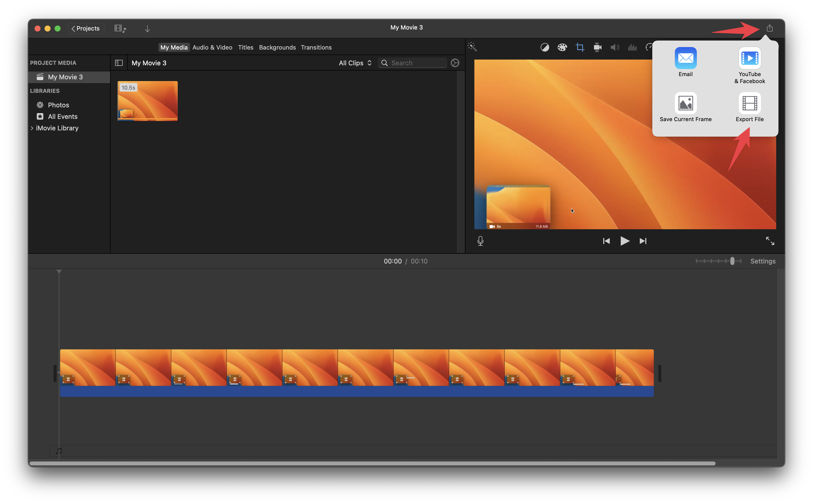Expand the iMovie Library tree item
Viewport: 813px width, 504px height.
32,128
